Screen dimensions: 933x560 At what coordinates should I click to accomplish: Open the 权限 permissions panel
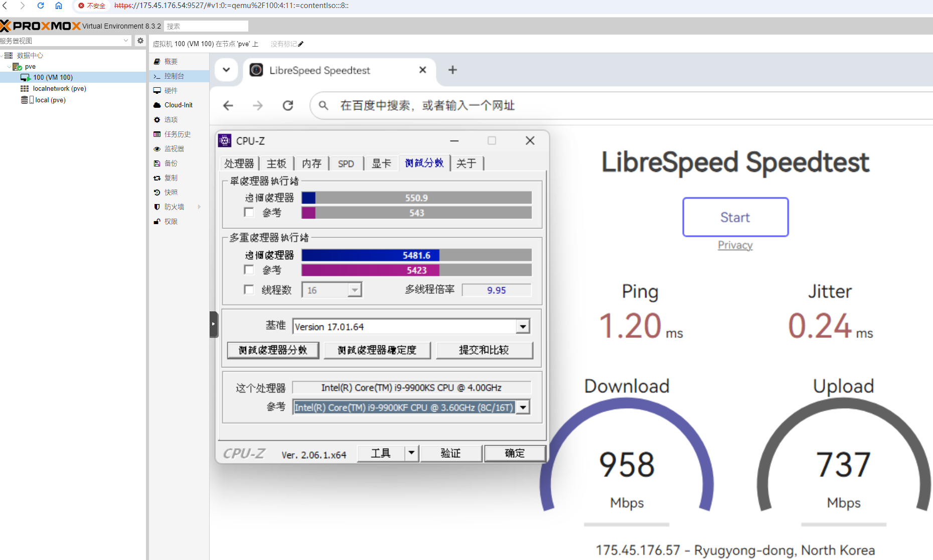[x=179, y=222]
